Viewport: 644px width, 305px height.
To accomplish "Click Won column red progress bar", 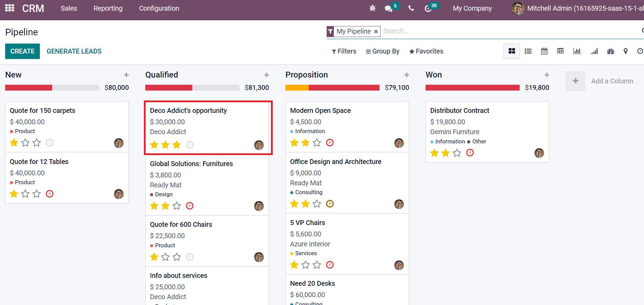I will 473,88.
